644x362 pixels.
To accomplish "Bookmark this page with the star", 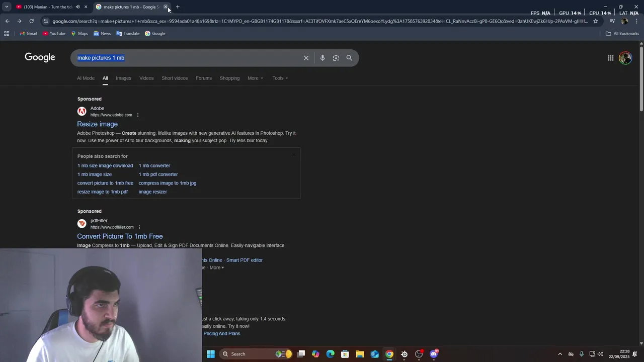I will pos(596,21).
